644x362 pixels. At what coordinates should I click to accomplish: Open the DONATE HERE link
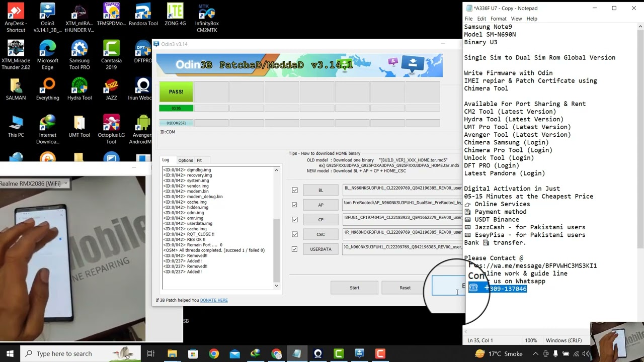(x=214, y=300)
